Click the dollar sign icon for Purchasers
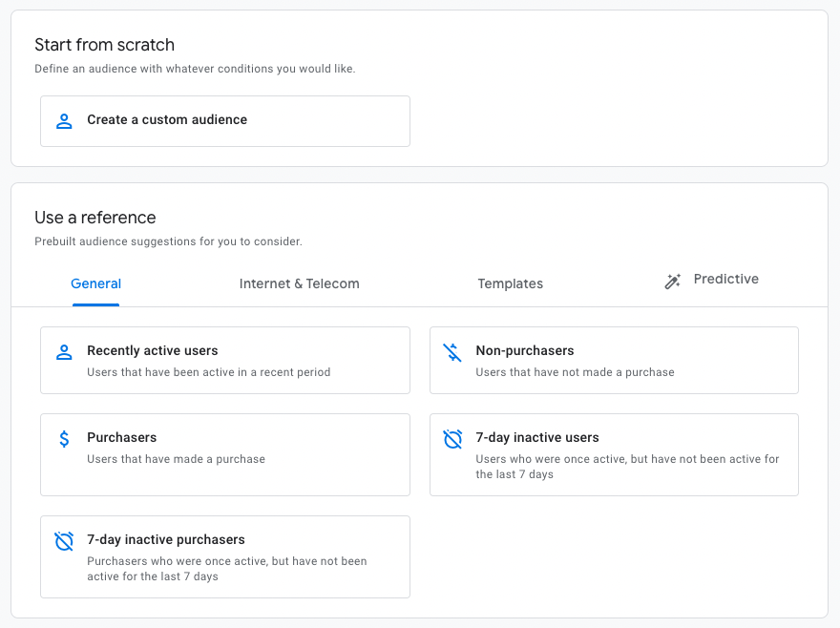 (x=64, y=439)
